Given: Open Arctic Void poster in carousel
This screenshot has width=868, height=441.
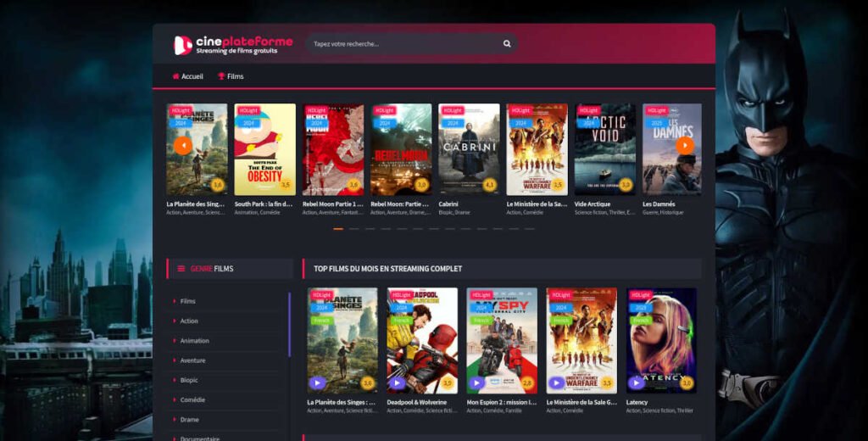Looking at the screenshot, I should [605, 149].
